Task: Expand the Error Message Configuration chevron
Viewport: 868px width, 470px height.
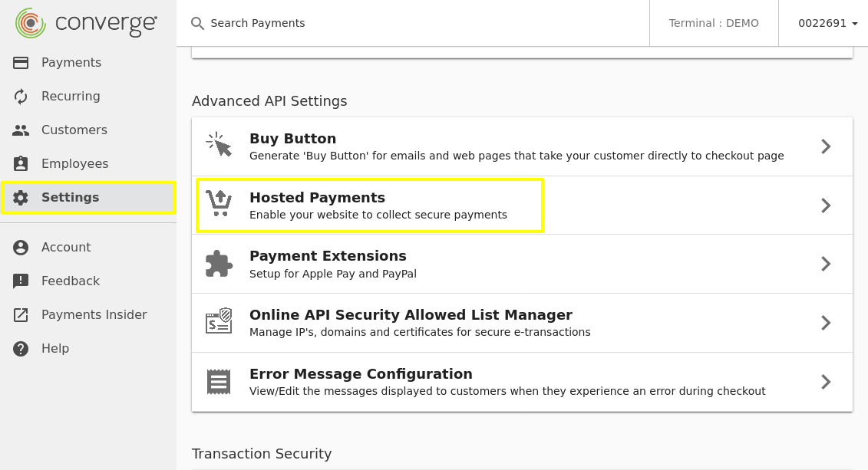Action: [x=826, y=382]
